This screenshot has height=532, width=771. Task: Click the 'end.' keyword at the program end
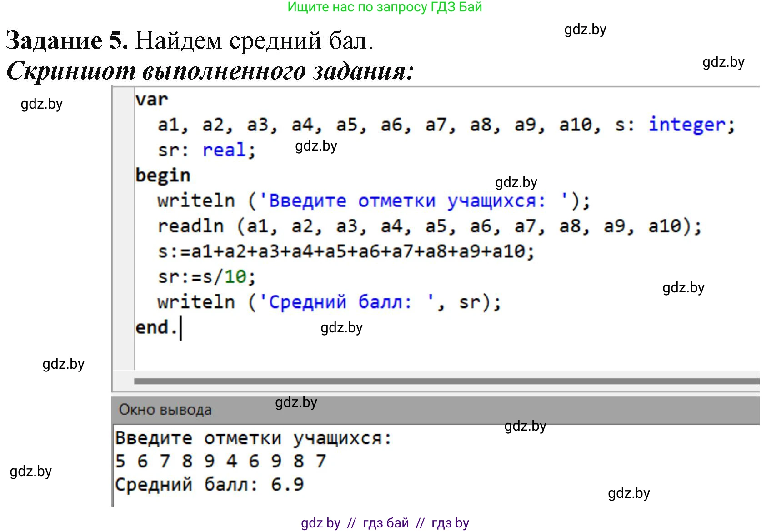[x=156, y=327]
